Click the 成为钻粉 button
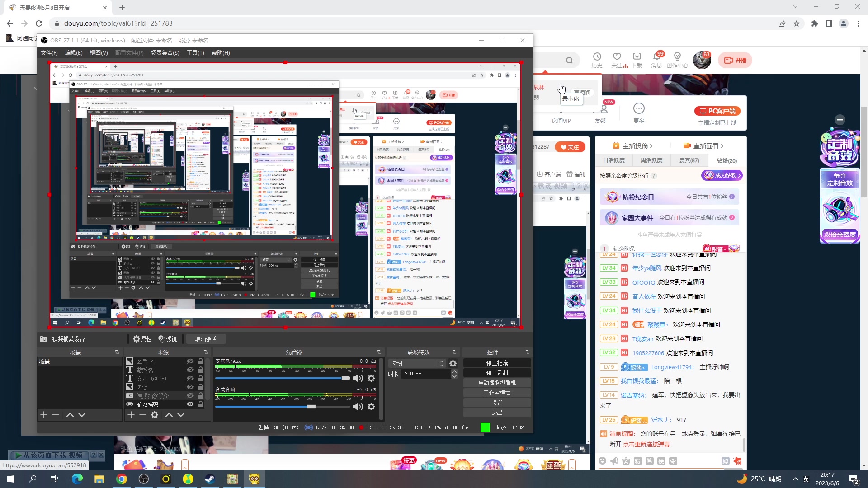 (x=722, y=175)
